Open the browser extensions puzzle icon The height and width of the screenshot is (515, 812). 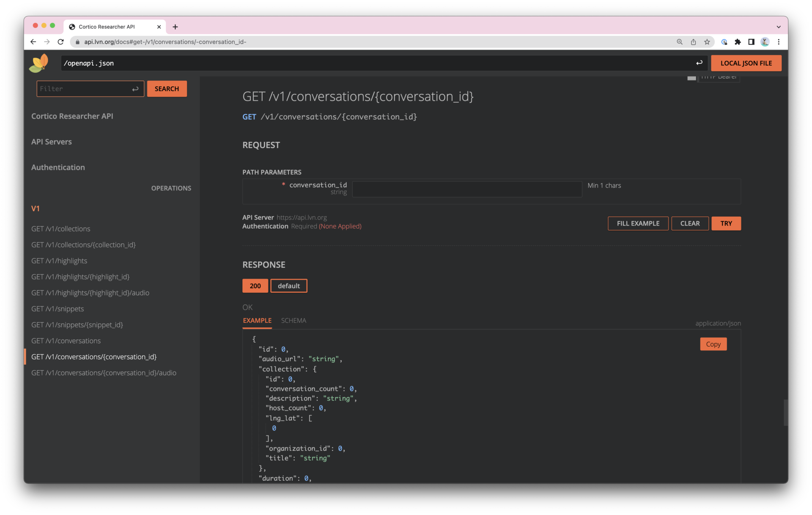tap(738, 42)
